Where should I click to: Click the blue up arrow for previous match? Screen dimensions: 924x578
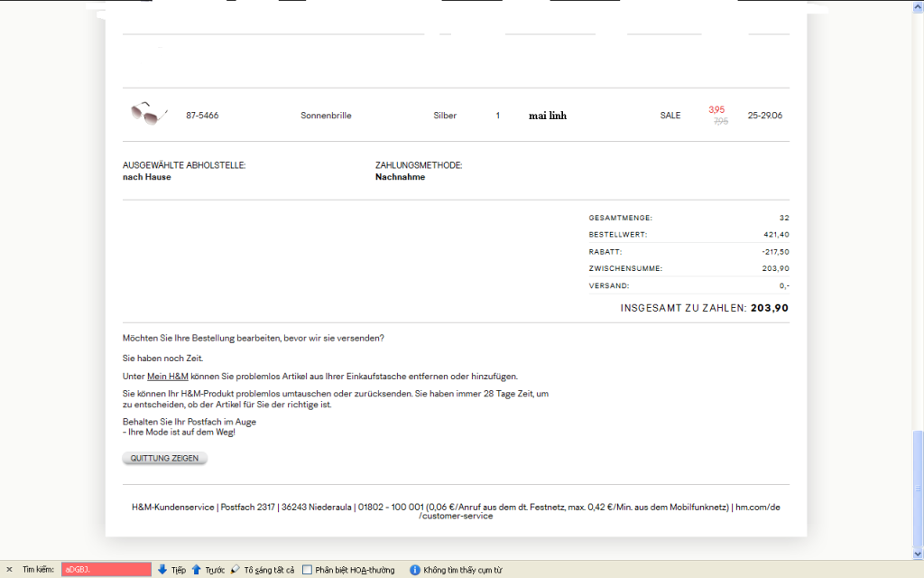click(197, 570)
